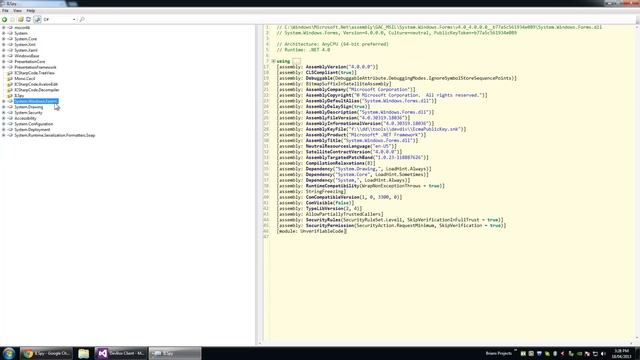Select the System.Runtime.Serialization.Formatters.Soap tree item
Viewport: 640px width, 360px height.
[x=55, y=135]
